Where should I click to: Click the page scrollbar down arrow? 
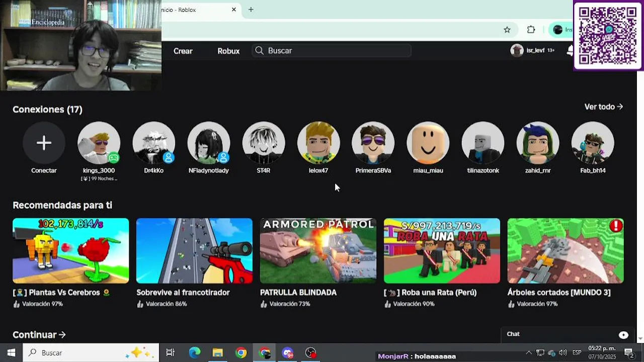[x=640, y=339]
